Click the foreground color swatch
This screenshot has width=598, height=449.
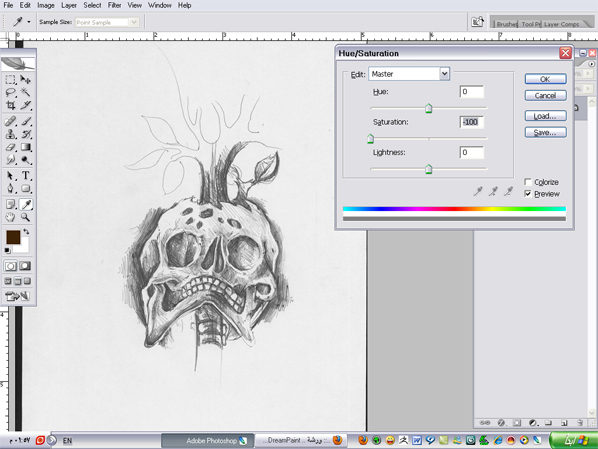click(x=13, y=237)
